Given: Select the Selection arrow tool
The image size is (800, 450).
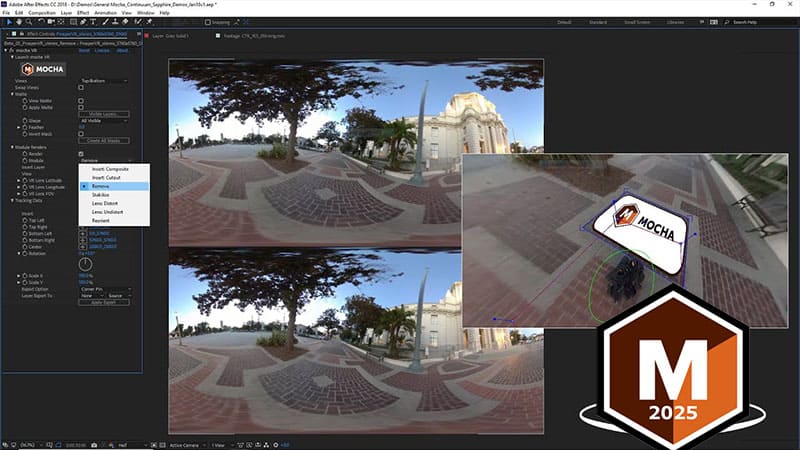Looking at the screenshot, I should click(9, 22).
